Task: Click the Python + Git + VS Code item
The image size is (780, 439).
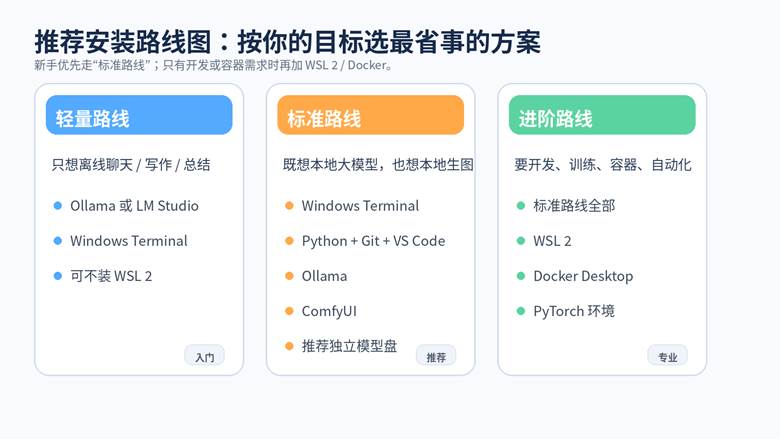Action: pos(373,241)
